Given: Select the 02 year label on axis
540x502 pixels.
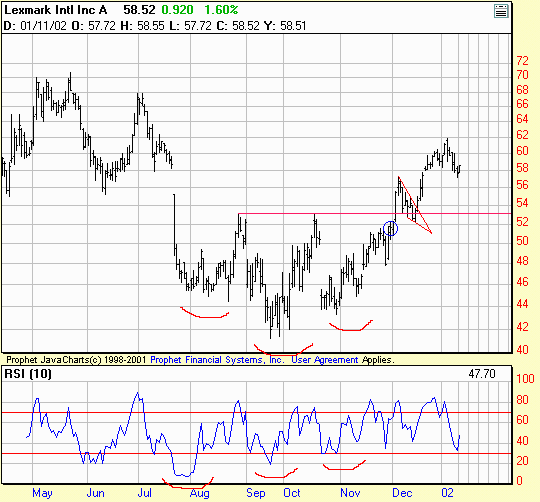Looking at the screenshot, I should [447, 493].
